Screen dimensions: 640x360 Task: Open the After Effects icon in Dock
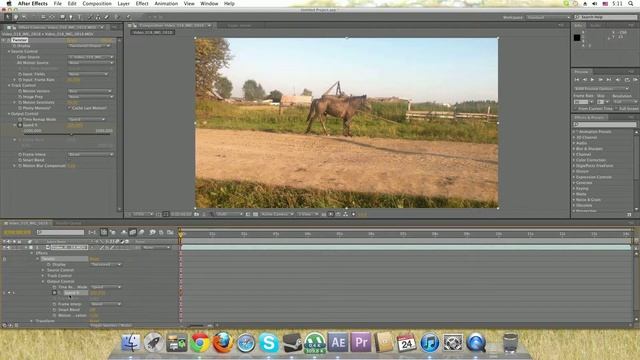(x=338, y=342)
